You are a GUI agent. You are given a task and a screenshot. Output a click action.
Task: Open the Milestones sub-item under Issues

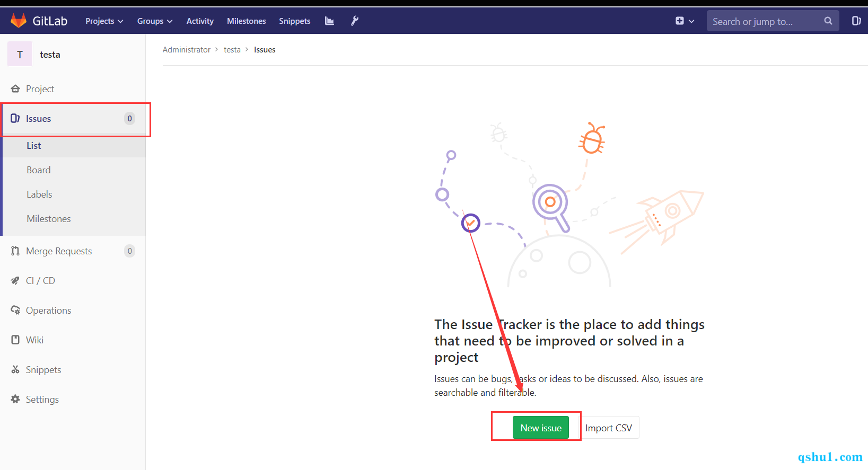73,219
